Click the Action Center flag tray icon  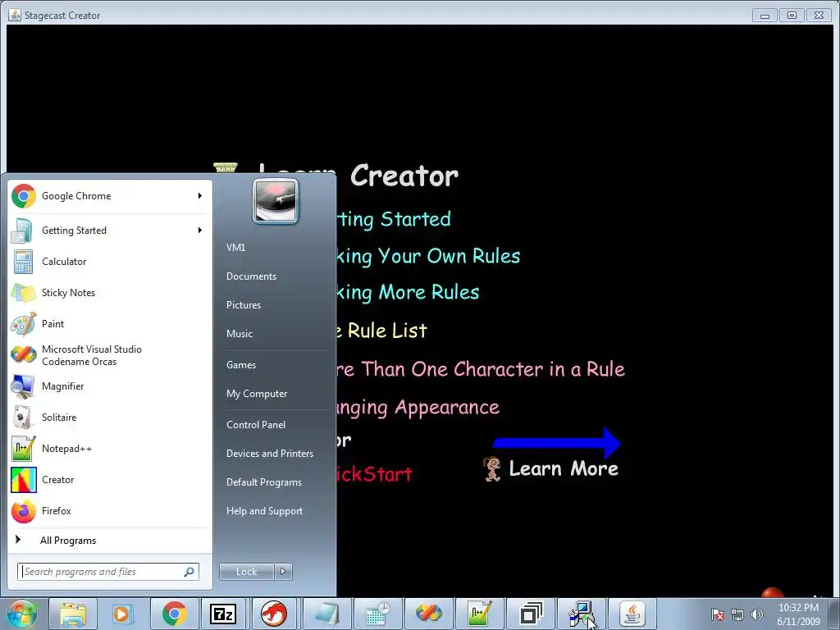(x=717, y=614)
